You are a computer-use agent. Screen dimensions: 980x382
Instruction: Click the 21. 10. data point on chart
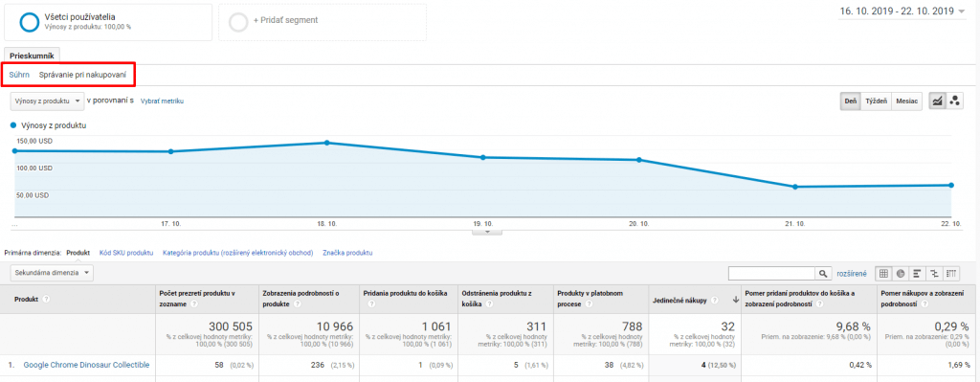click(795, 187)
